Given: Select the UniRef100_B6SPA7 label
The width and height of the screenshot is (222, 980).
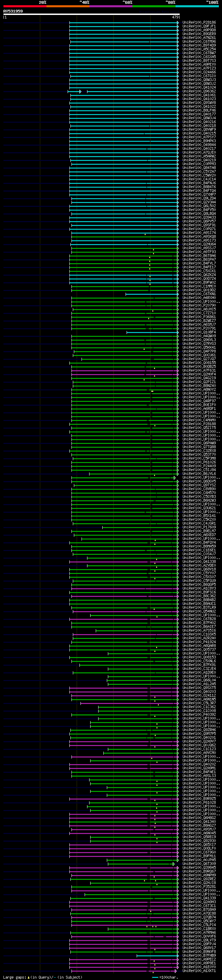Looking at the screenshot, I should pyautogui.click(x=199, y=259).
